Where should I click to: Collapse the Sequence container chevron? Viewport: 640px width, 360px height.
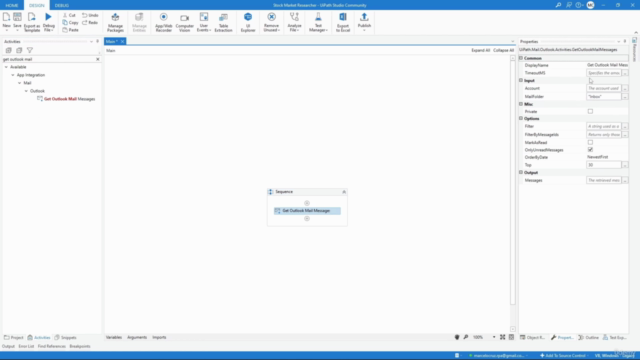(x=344, y=192)
